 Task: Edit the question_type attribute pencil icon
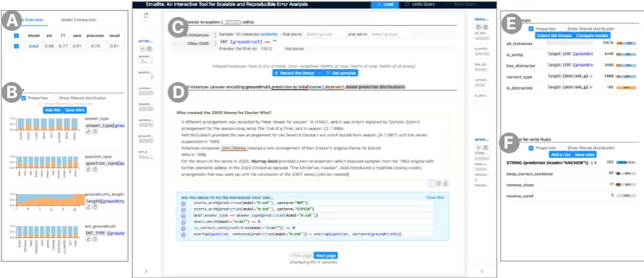pos(88,169)
